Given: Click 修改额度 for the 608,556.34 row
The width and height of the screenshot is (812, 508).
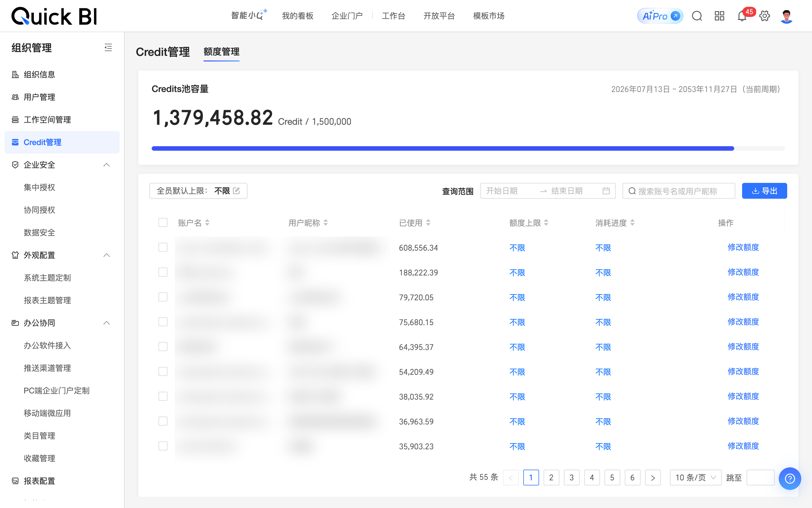Looking at the screenshot, I should 743,247.
